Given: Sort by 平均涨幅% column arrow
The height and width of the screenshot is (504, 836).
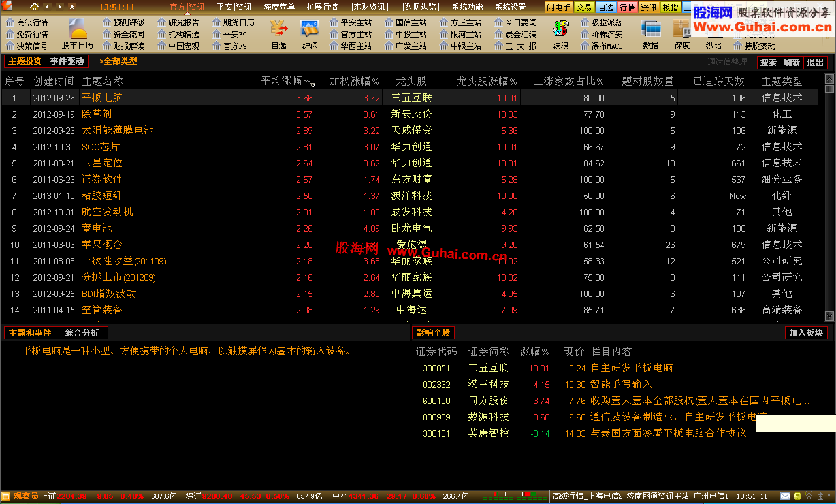Looking at the screenshot, I should (312, 85).
